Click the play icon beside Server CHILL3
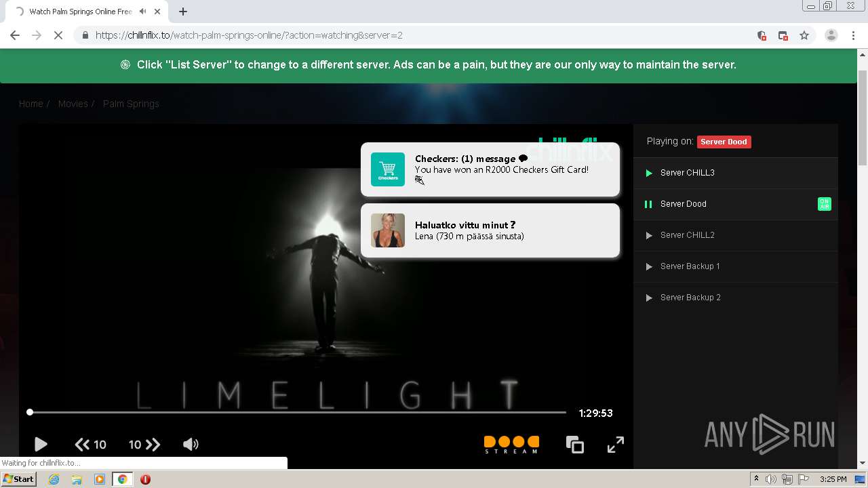 click(649, 173)
